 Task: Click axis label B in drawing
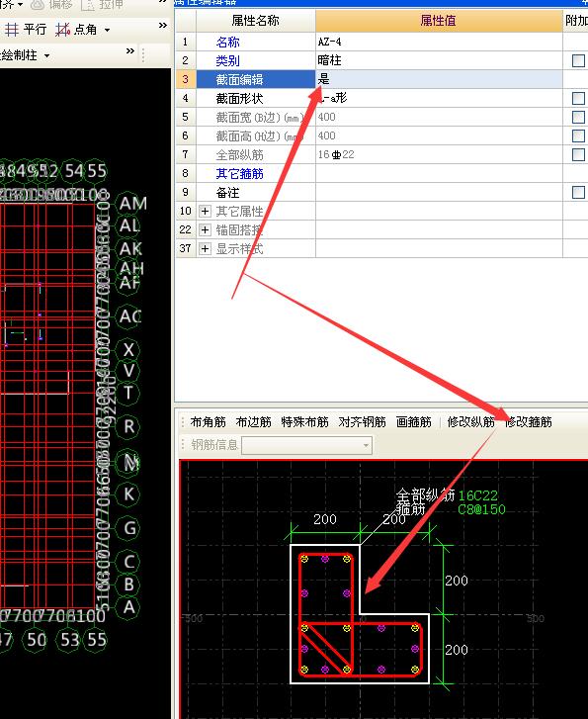128,584
